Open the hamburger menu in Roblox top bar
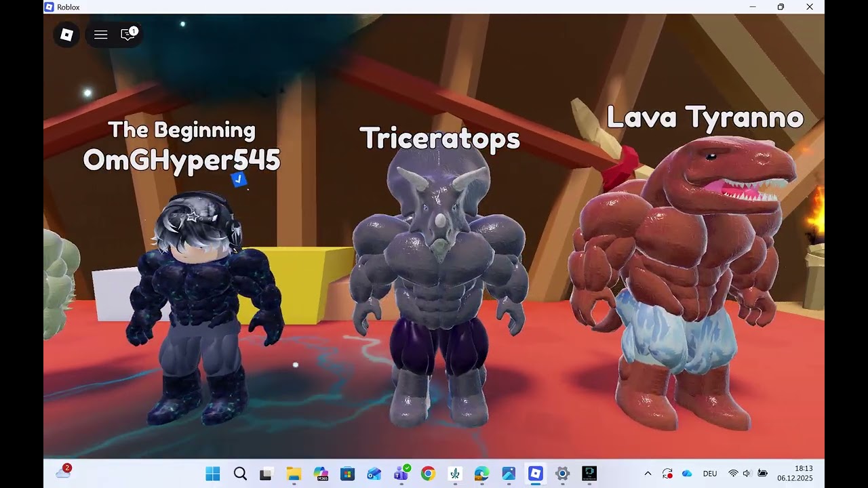The image size is (868, 488). 100,35
